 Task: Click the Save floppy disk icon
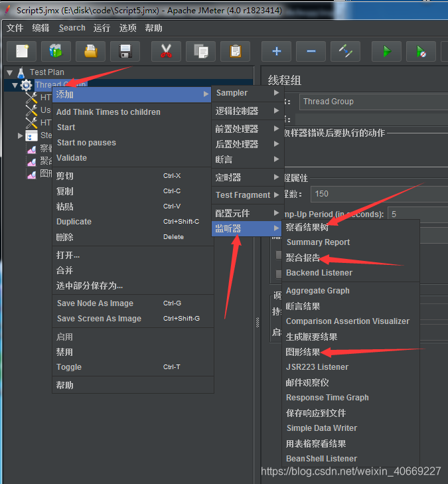pyautogui.click(x=125, y=51)
